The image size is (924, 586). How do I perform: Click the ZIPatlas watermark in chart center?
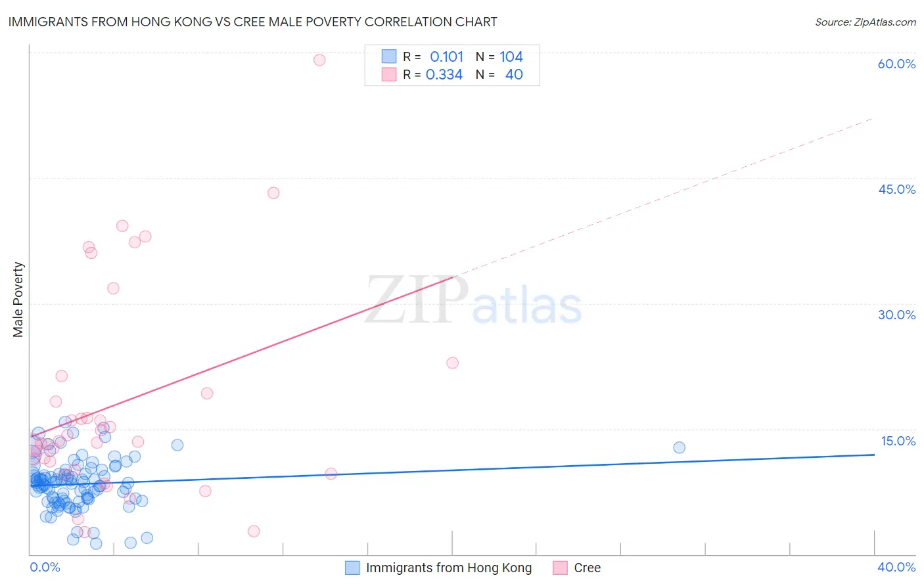tap(473, 300)
